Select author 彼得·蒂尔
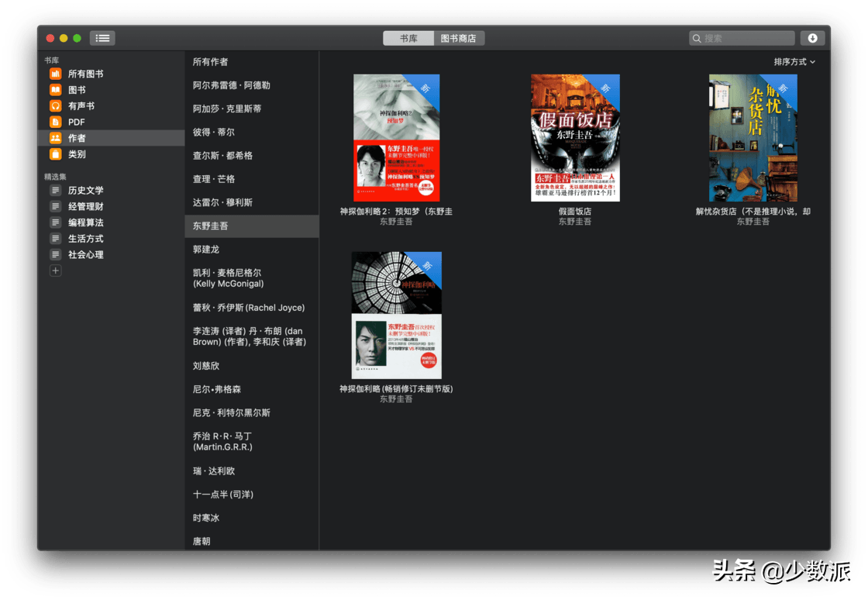This screenshot has height=600, width=868. coord(252,133)
